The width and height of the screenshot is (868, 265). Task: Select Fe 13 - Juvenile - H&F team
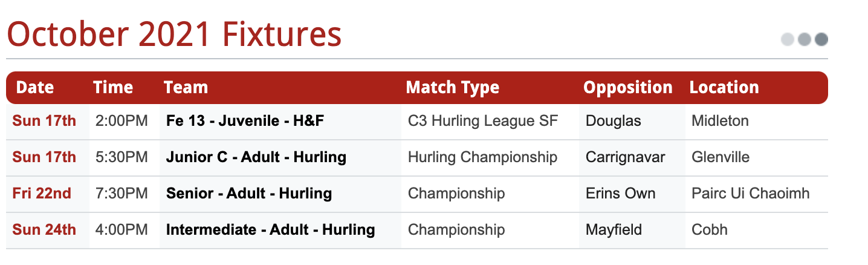pyautogui.click(x=245, y=121)
